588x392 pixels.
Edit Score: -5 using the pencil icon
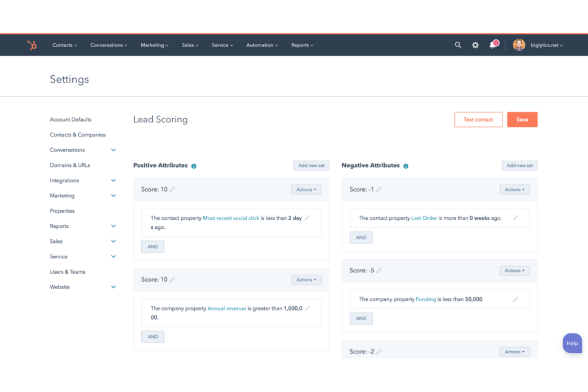coord(379,270)
